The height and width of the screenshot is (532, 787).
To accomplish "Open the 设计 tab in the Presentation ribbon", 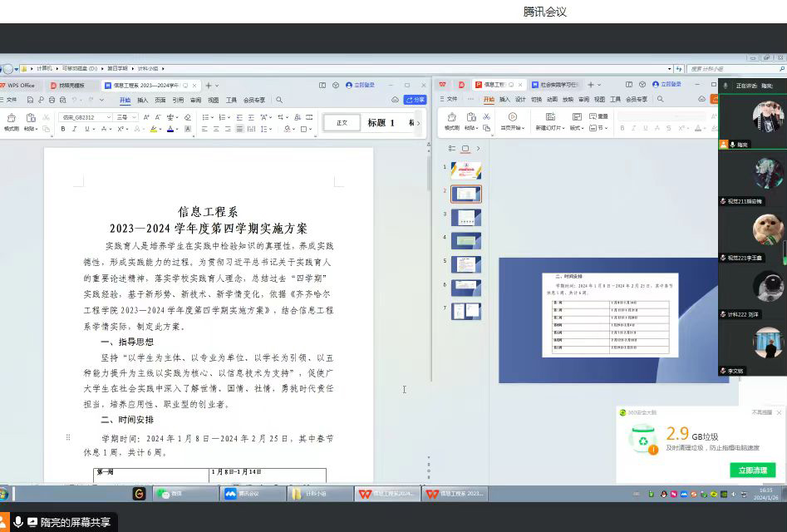I will tap(520, 99).
